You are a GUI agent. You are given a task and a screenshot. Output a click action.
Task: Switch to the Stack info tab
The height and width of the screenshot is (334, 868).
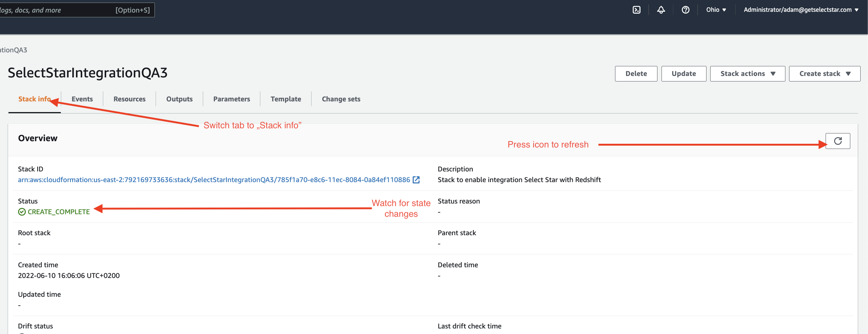pos(35,99)
